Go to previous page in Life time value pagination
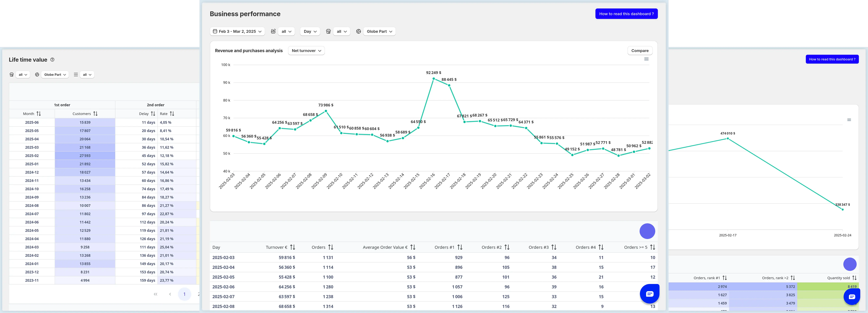This screenshot has height=313, width=868. click(170, 294)
